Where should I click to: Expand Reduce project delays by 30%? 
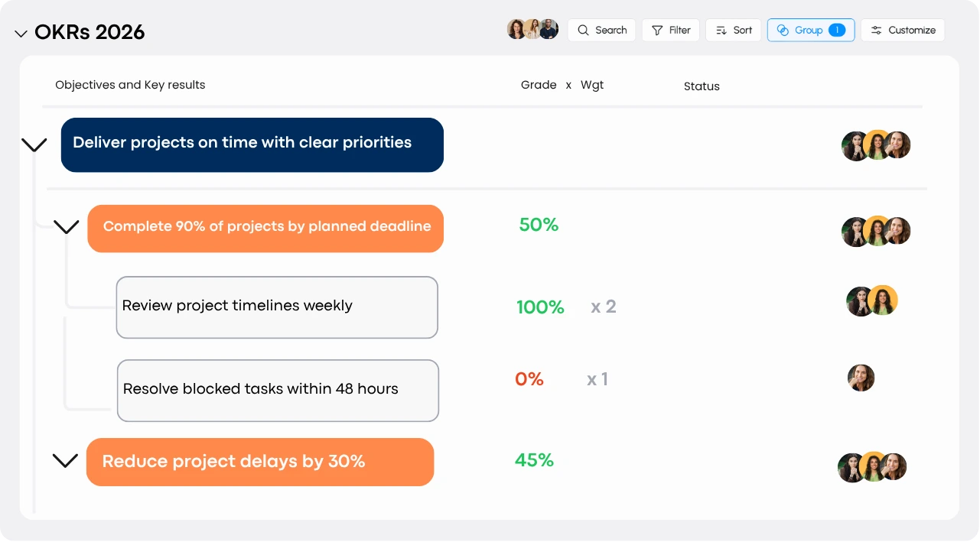[x=65, y=460]
